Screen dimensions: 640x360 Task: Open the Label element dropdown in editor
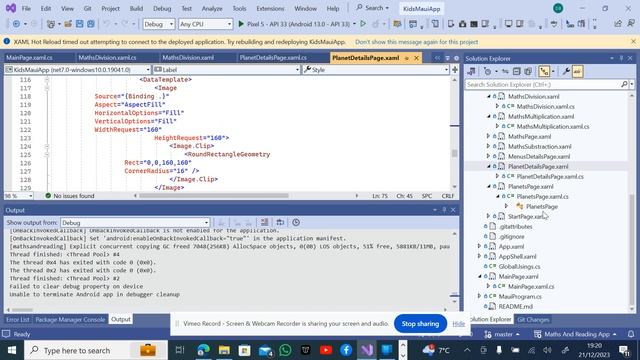[x=226, y=70]
